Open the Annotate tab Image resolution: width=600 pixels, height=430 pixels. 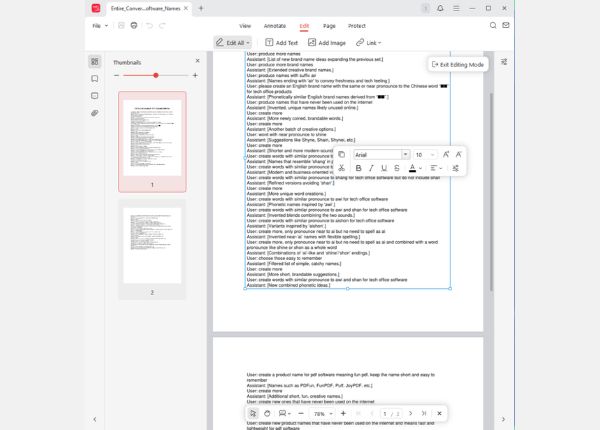[275, 26]
